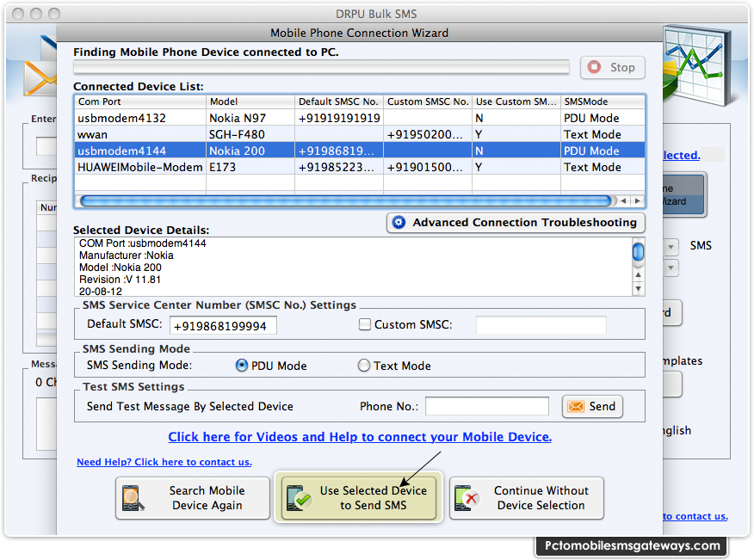Open dropdown beside SMS in main window
This screenshot has width=754, height=560.
pos(671,247)
